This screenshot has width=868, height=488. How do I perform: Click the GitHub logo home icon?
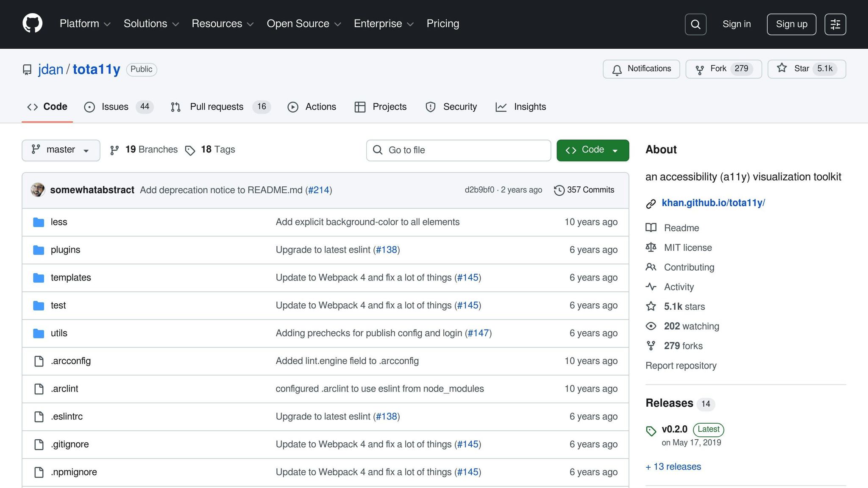32,23
